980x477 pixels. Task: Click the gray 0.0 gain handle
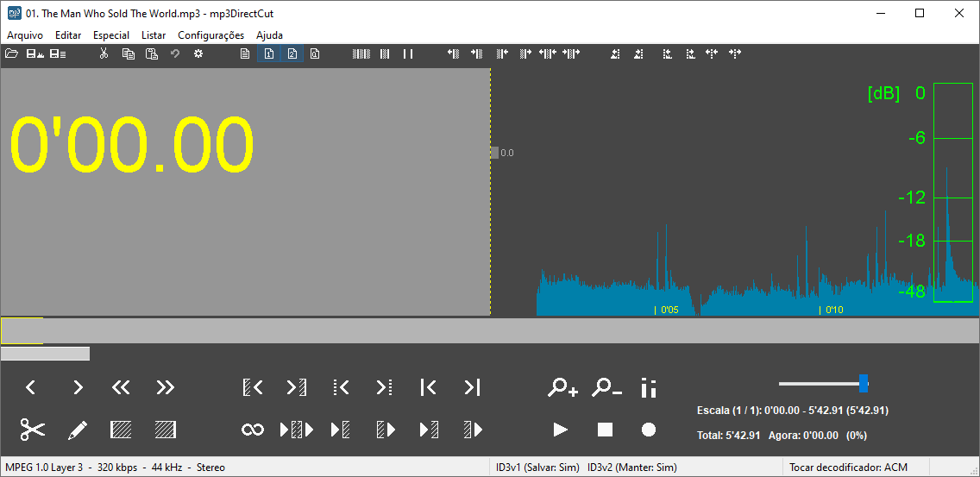pos(494,153)
